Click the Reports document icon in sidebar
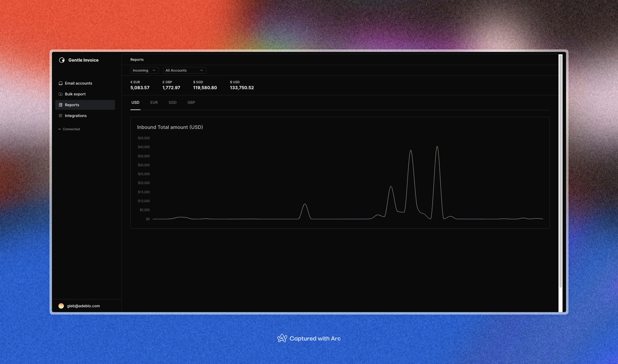The width and height of the screenshot is (618, 364). pos(60,105)
